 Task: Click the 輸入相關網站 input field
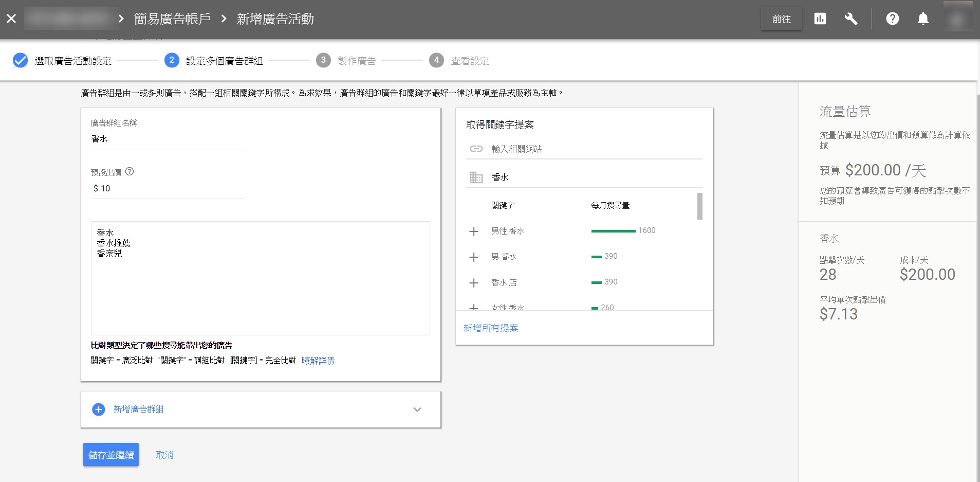pos(591,149)
